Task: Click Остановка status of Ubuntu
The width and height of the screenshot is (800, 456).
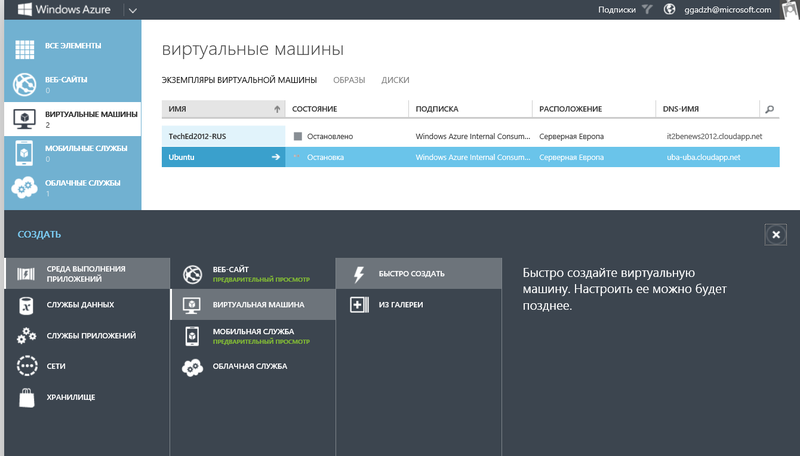Action: [x=325, y=157]
